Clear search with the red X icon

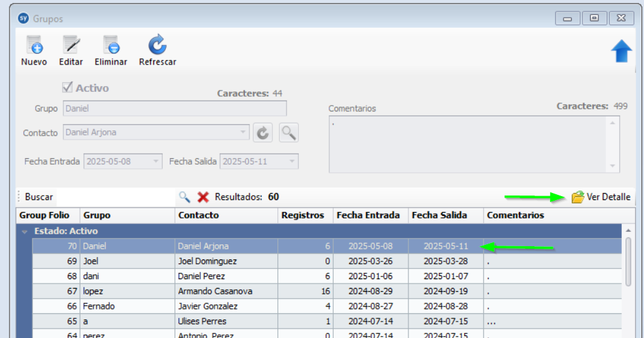203,197
